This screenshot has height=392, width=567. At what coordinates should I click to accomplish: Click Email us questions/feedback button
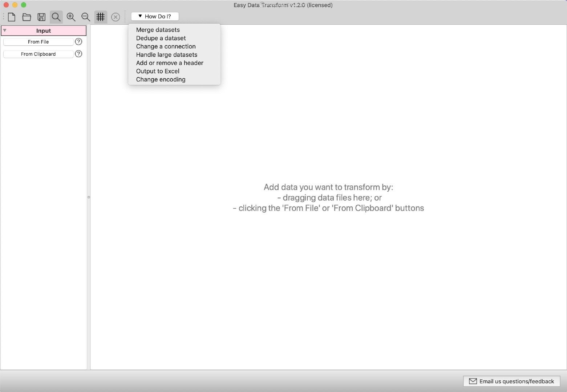click(512, 381)
